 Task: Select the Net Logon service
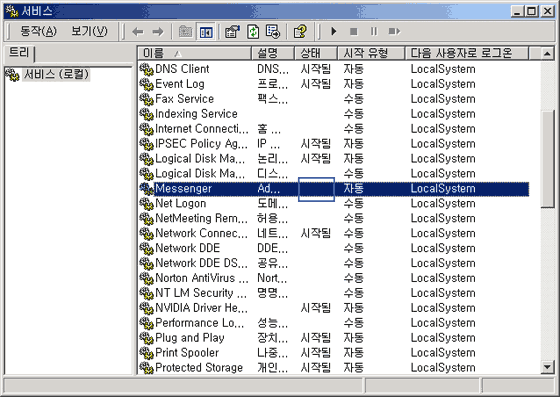pyautogui.click(x=180, y=203)
